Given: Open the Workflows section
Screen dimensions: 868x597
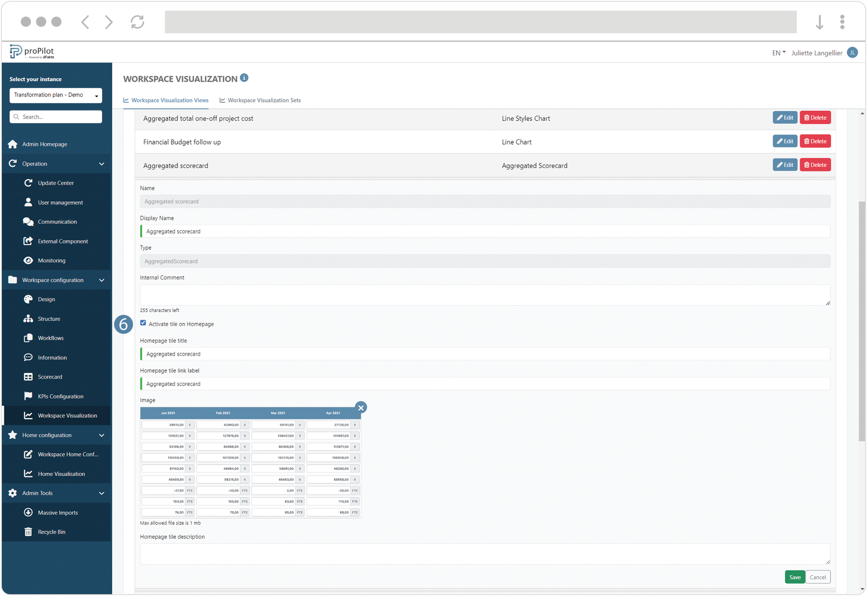Looking at the screenshot, I should coord(50,338).
